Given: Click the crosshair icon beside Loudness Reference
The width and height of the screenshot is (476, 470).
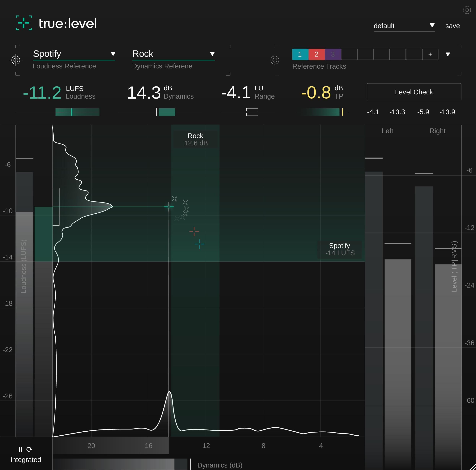Looking at the screenshot, I should (16, 60).
